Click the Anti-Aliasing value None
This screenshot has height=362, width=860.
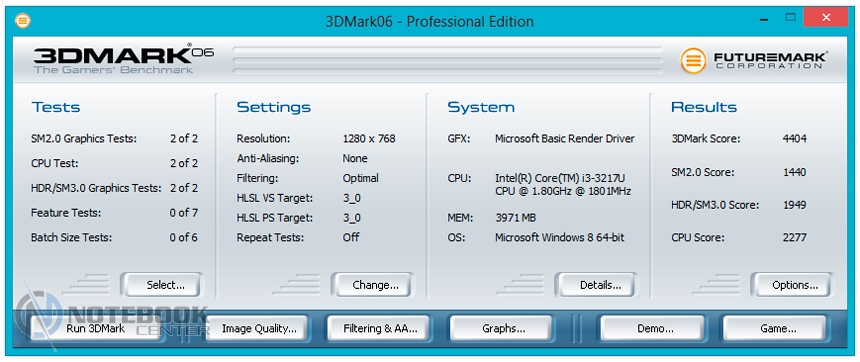coord(355,159)
